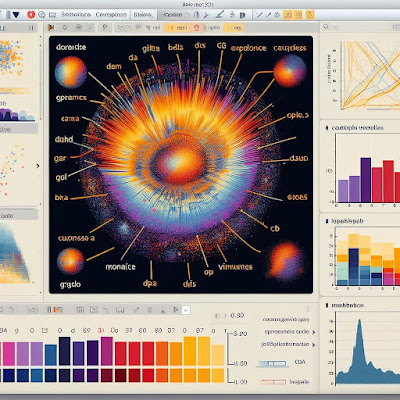Click the 'oprio' button above the canvas
Viewport: 400px width, 400px height.
[213, 28]
